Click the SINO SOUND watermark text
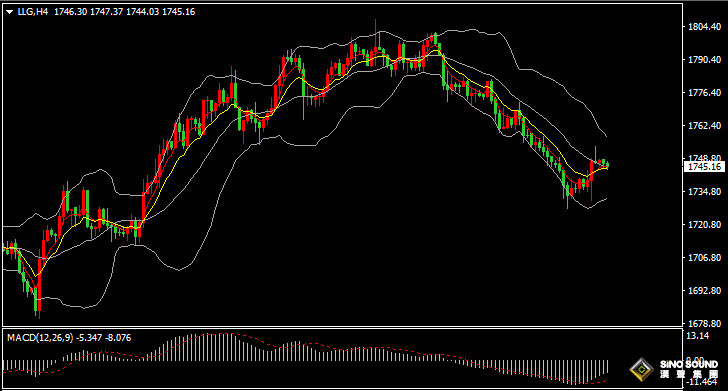Screen dimensions: 728x391 689,365
